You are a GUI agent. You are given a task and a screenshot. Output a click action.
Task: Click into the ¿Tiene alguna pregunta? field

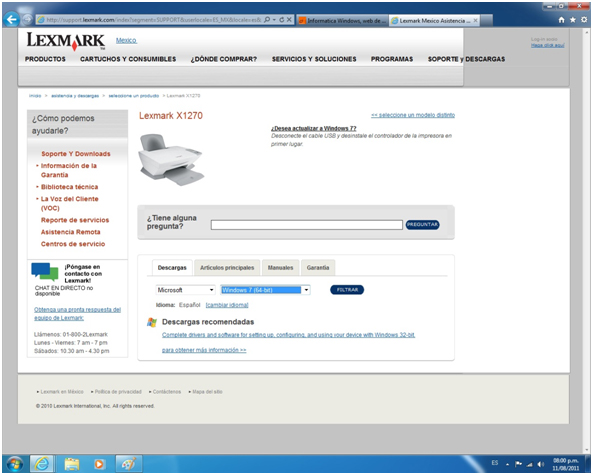pyautogui.click(x=306, y=225)
